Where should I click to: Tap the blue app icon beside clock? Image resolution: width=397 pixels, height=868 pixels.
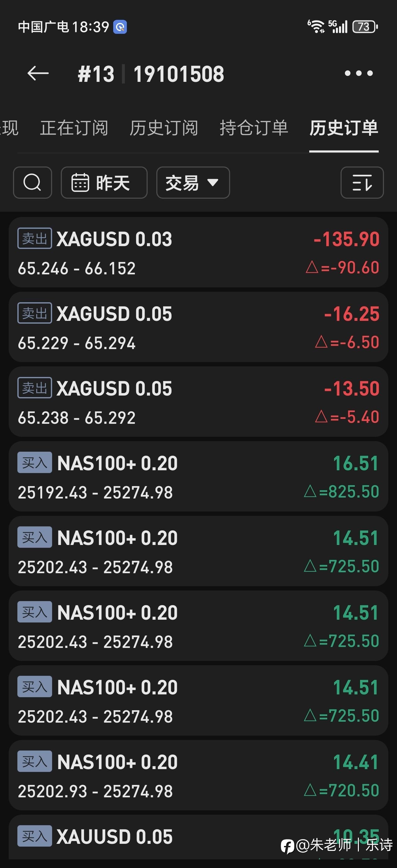[x=120, y=27]
